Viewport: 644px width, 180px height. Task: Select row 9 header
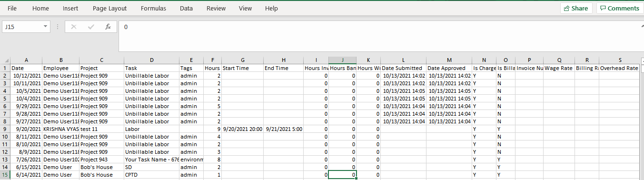point(5,129)
